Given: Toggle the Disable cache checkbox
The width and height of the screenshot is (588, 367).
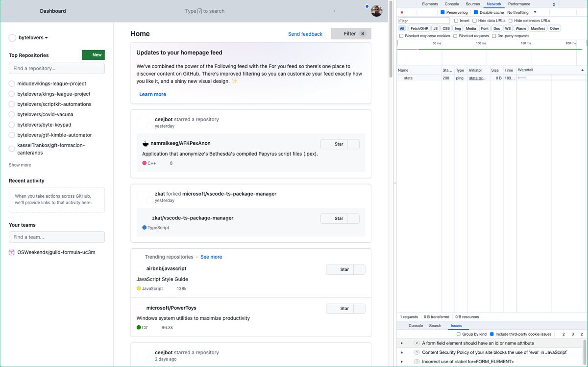Looking at the screenshot, I should tap(476, 12).
